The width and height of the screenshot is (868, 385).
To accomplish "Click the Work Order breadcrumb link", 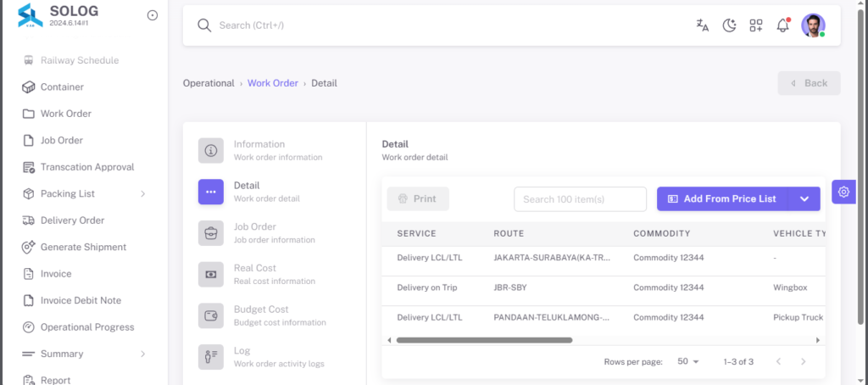I will [x=273, y=83].
